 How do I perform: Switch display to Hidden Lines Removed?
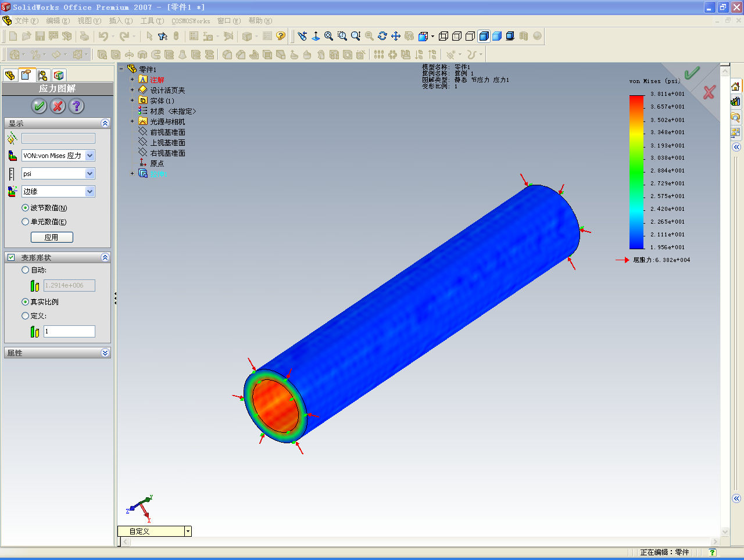coord(470,36)
